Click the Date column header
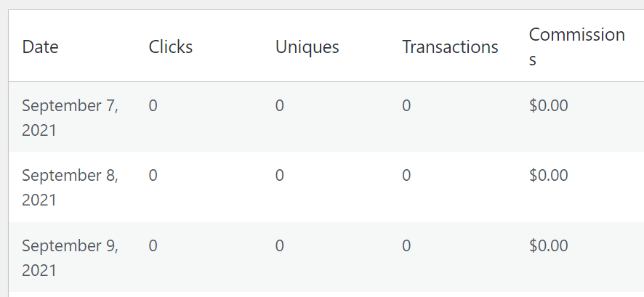The image size is (644, 297). pos(41,47)
